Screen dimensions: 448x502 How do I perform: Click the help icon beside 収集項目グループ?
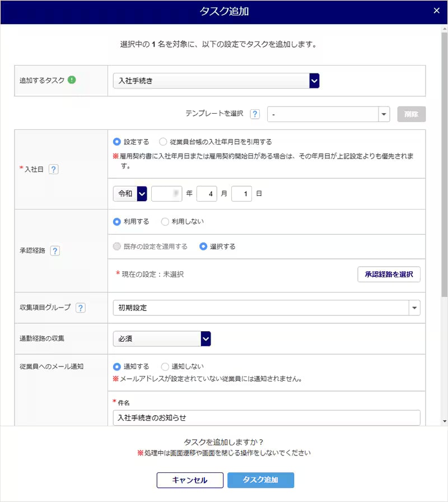81,308
